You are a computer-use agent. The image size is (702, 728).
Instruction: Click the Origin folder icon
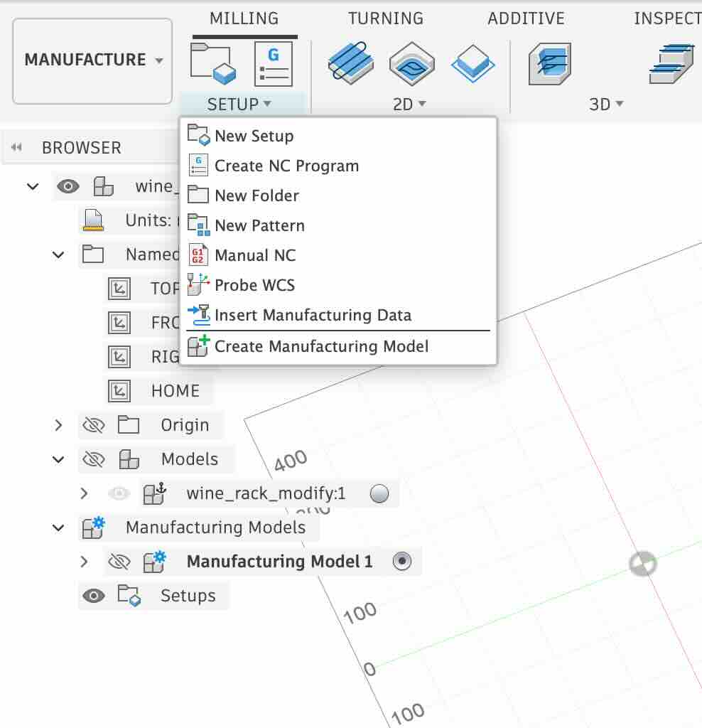(x=129, y=424)
